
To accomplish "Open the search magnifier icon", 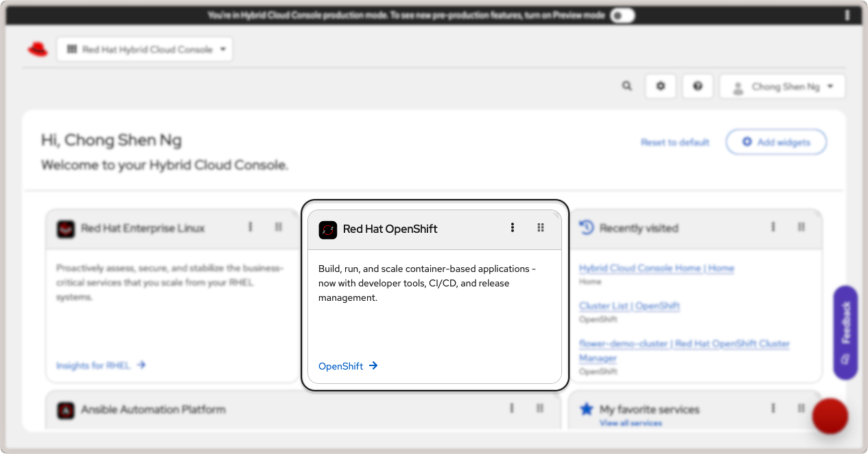I will pos(626,87).
